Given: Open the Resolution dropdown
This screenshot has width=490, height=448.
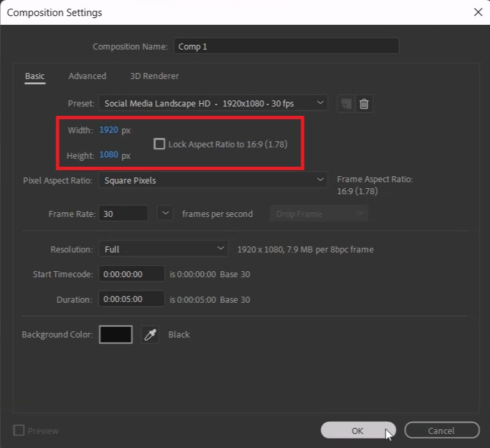Looking at the screenshot, I should pyautogui.click(x=163, y=249).
